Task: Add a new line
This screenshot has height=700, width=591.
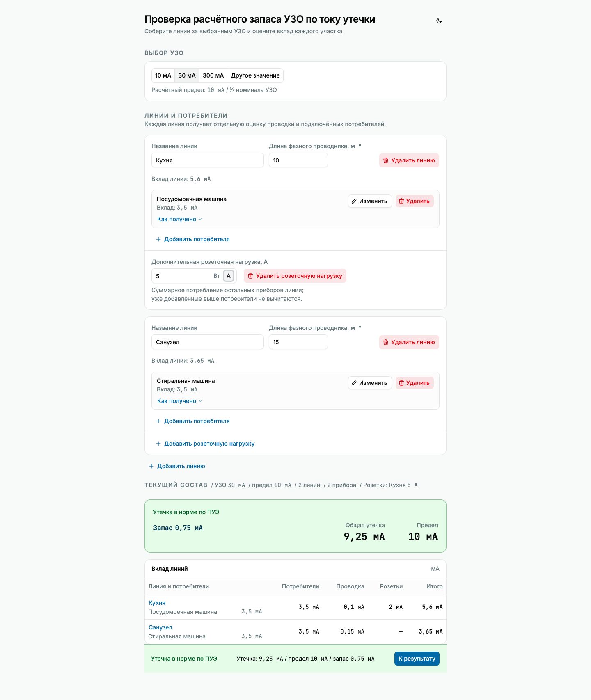Action: [x=177, y=466]
